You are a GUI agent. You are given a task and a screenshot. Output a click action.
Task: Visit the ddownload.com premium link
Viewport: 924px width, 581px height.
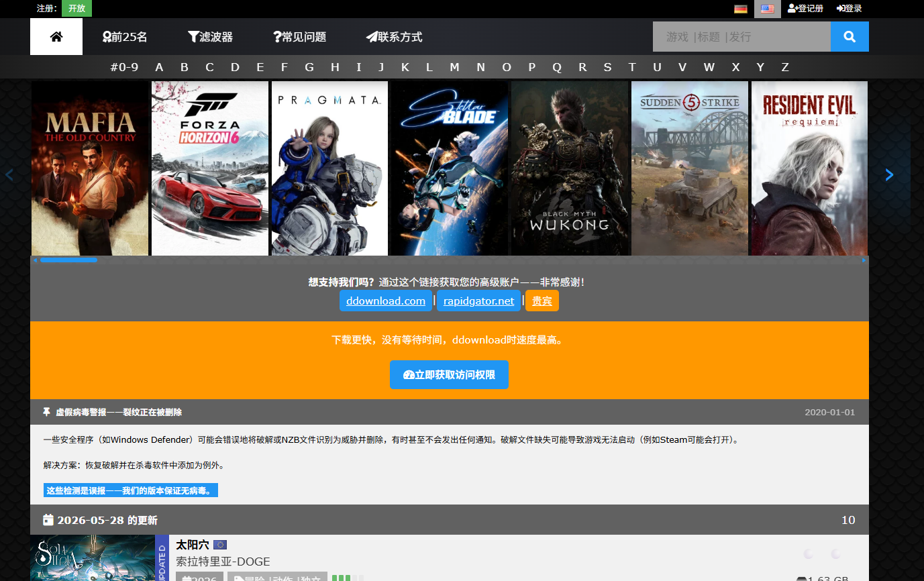(x=386, y=301)
